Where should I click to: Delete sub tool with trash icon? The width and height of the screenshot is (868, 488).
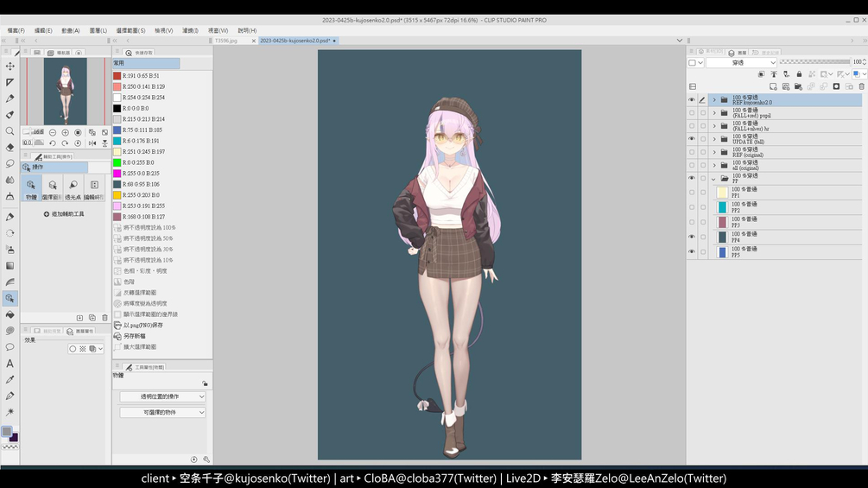[105, 318]
